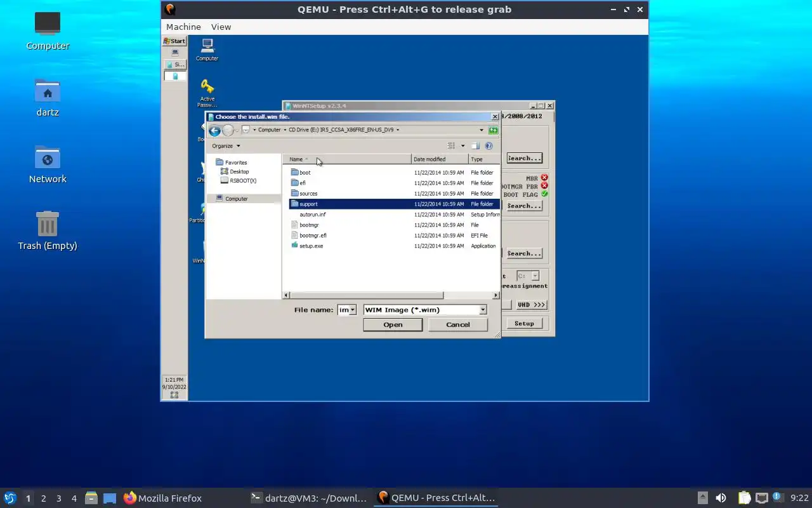Image resolution: width=812 pixels, height=508 pixels.
Task: Select the 'efi' folder row
Action: tap(395, 183)
